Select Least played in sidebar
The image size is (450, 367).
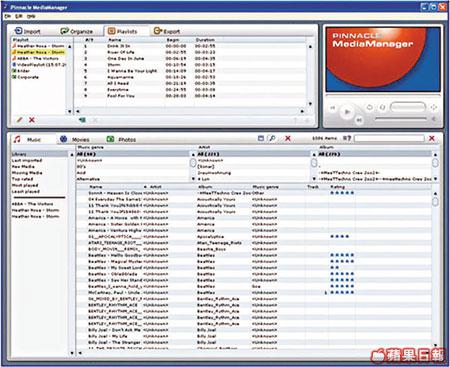coord(26,192)
